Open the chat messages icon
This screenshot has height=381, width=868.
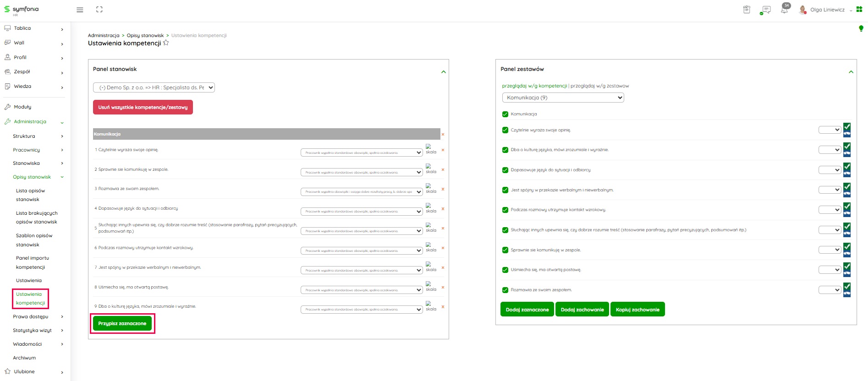765,10
